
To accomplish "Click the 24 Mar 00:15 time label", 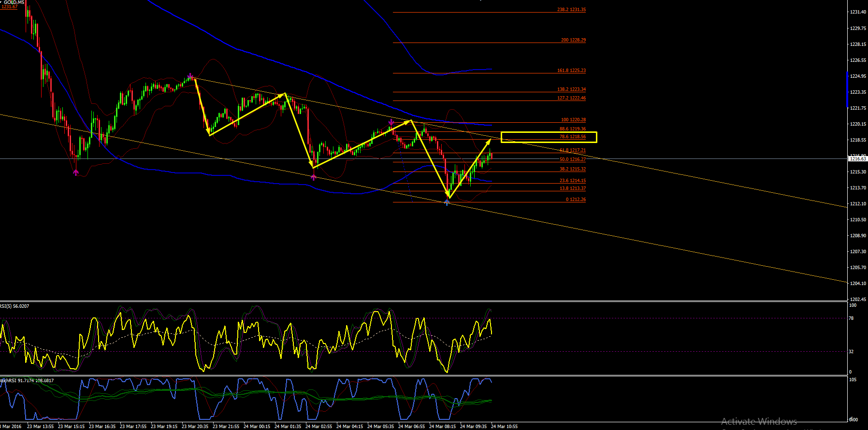I will click(257, 427).
